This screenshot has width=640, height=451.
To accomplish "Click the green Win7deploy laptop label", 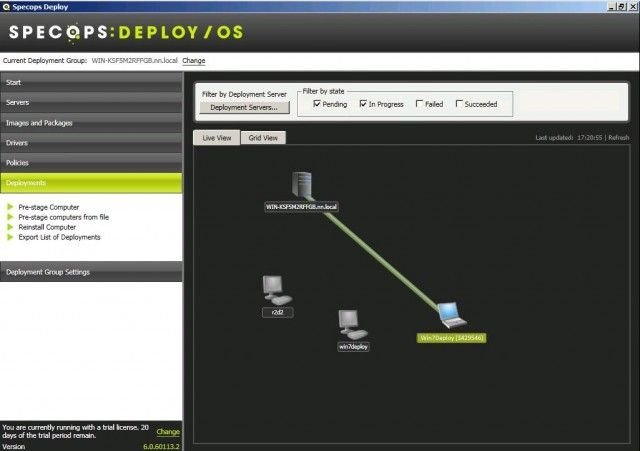I will 451,338.
